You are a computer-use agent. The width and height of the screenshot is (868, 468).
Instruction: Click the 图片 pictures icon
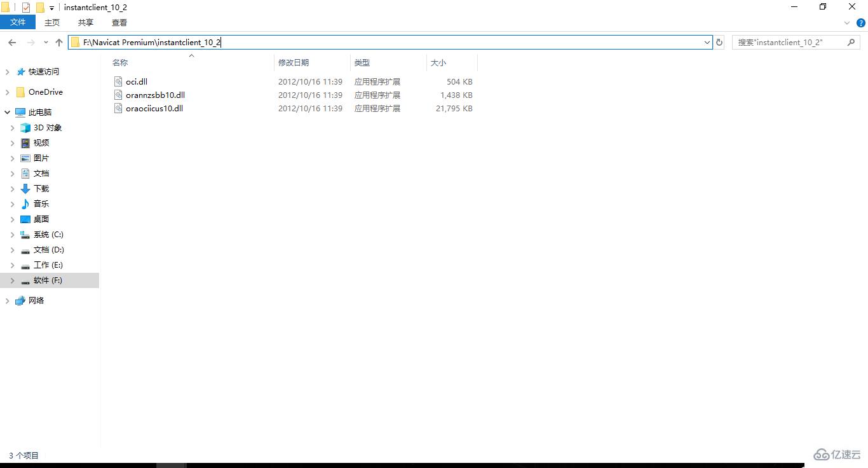coord(25,158)
